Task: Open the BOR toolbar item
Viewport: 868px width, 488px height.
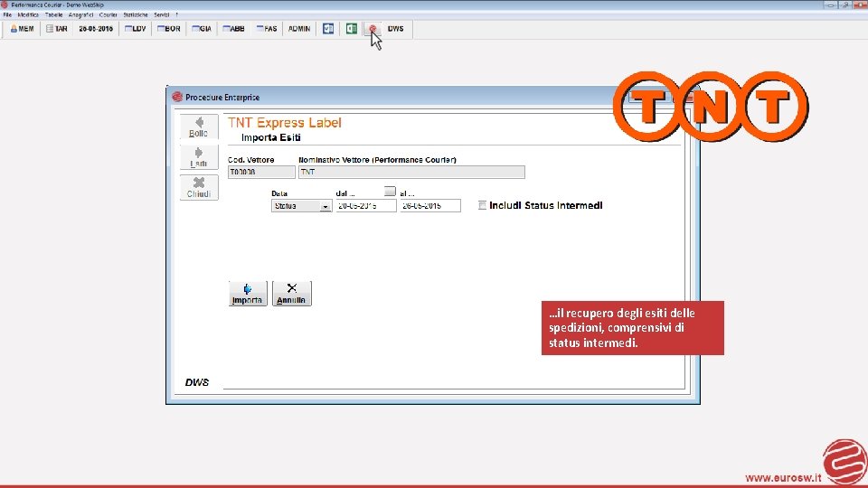Action: (x=169, y=29)
